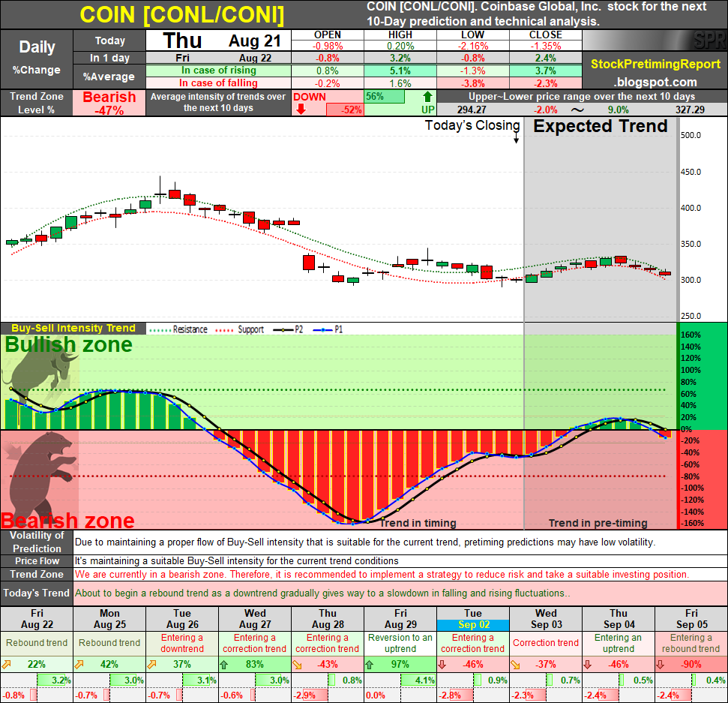This screenshot has width=728, height=703.
Task: Click the Volatility of Prediction label
Action: click(37, 542)
